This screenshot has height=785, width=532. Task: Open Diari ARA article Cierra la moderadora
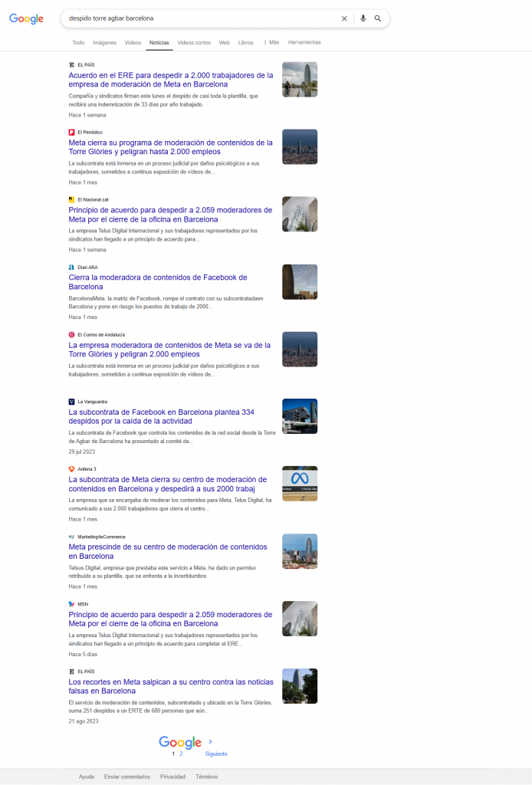click(x=158, y=282)
